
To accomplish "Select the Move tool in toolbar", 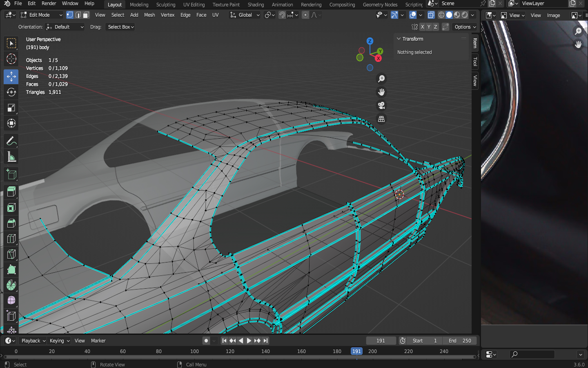I will click(11, 76).
